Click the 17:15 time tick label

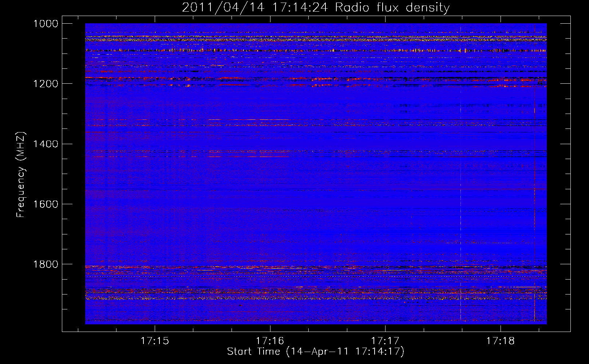155,341
